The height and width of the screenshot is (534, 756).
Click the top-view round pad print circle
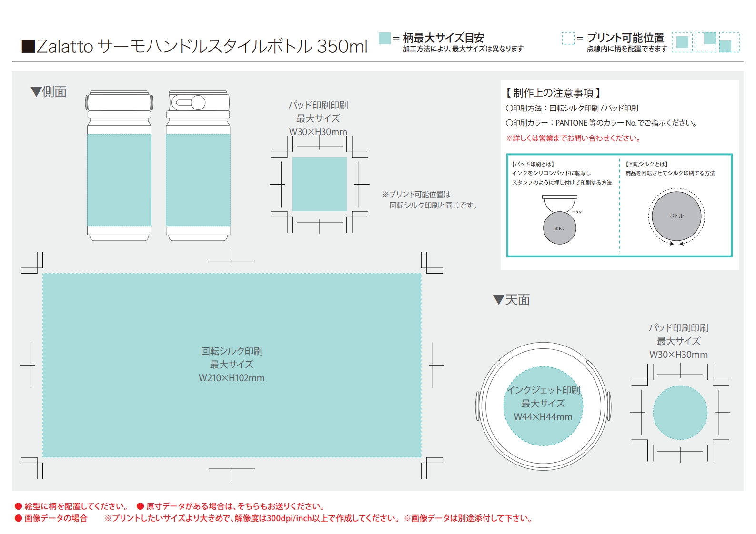tap(680, 412)
